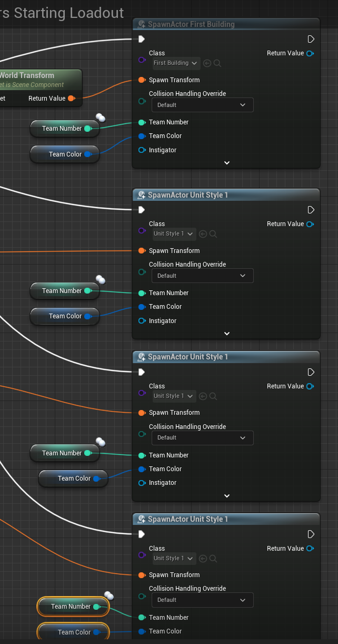Select the orange-highlighted Team Number variable node

(x=68, y=607)
